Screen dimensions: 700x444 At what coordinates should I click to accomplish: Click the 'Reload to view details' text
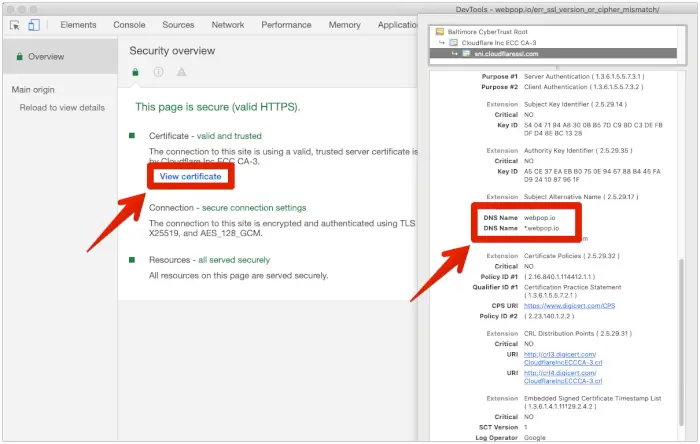62,108
